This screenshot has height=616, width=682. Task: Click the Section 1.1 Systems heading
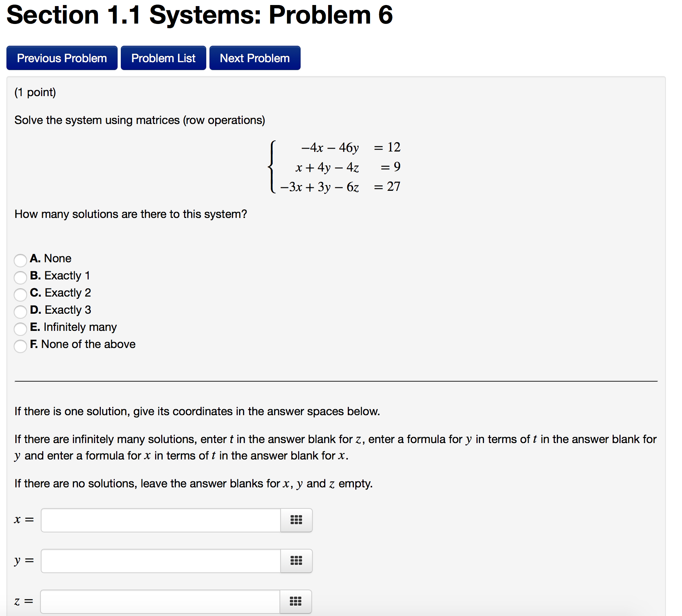[199, 15]
